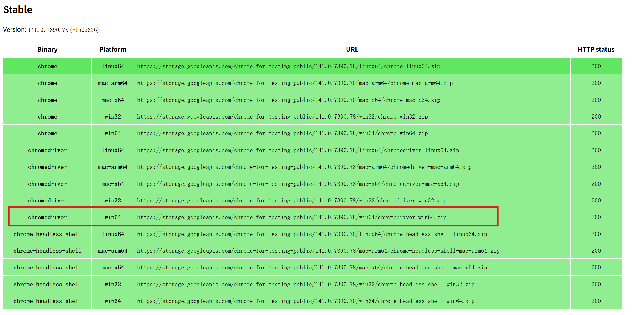Click the URL column header
644x315 pixels.
[352, 49]
